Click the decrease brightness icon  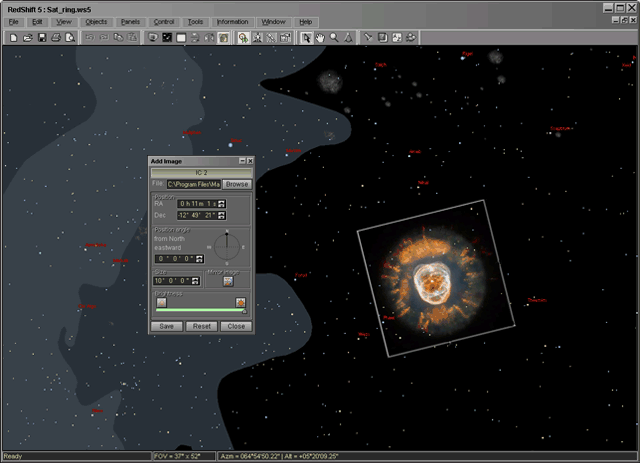(x=160, y=301)
